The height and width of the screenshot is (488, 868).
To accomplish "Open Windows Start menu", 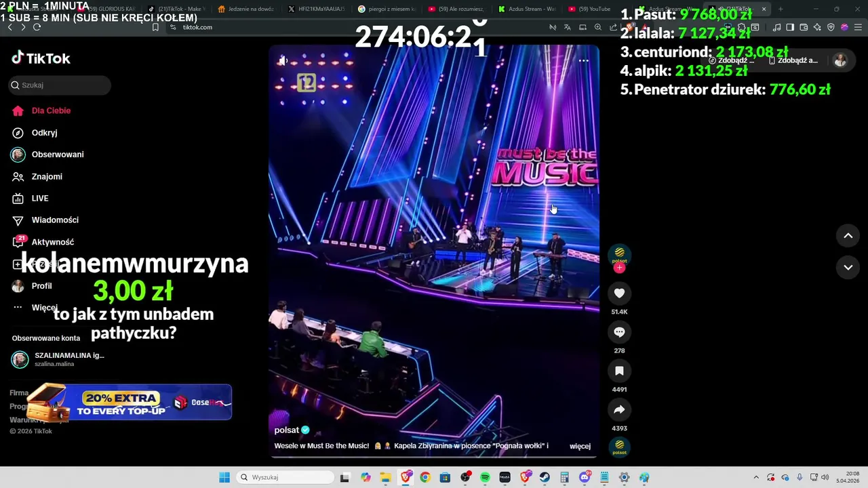I will [x=224, y=477].
